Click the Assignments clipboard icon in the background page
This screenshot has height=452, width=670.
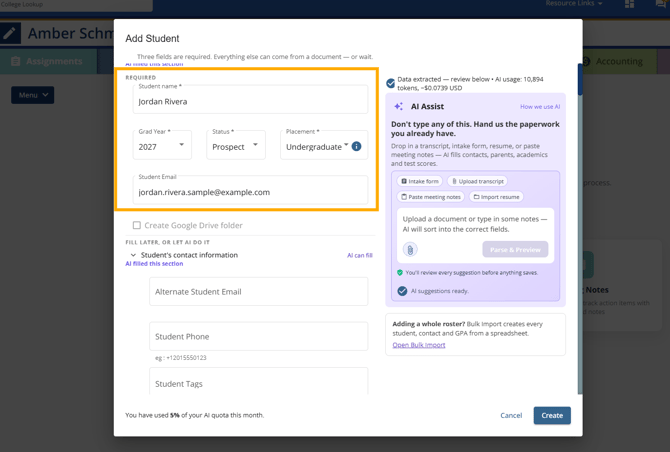[x=16, y=62]
